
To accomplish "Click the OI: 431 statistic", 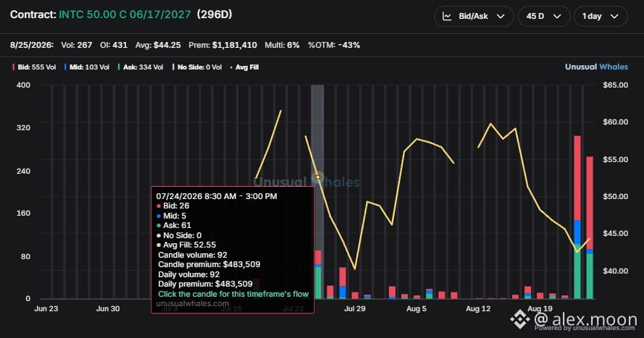I will tap(114, 45).
